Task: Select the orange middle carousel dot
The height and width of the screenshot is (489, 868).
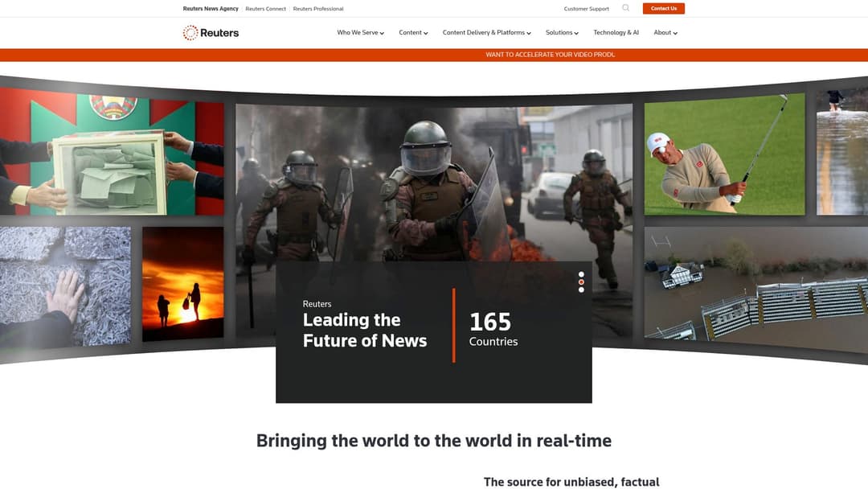Action: click(x=581, y=281)
